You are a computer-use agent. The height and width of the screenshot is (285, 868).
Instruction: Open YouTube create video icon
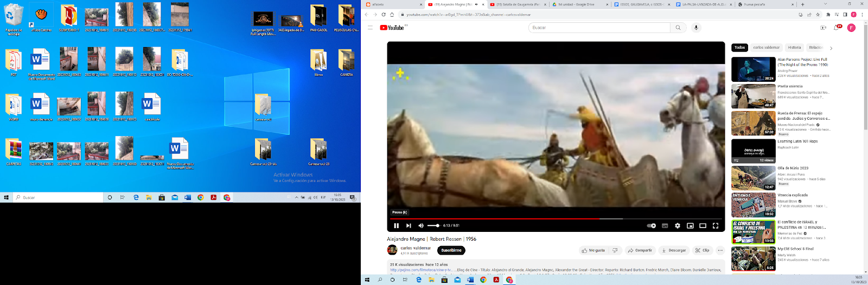[823, 28]
